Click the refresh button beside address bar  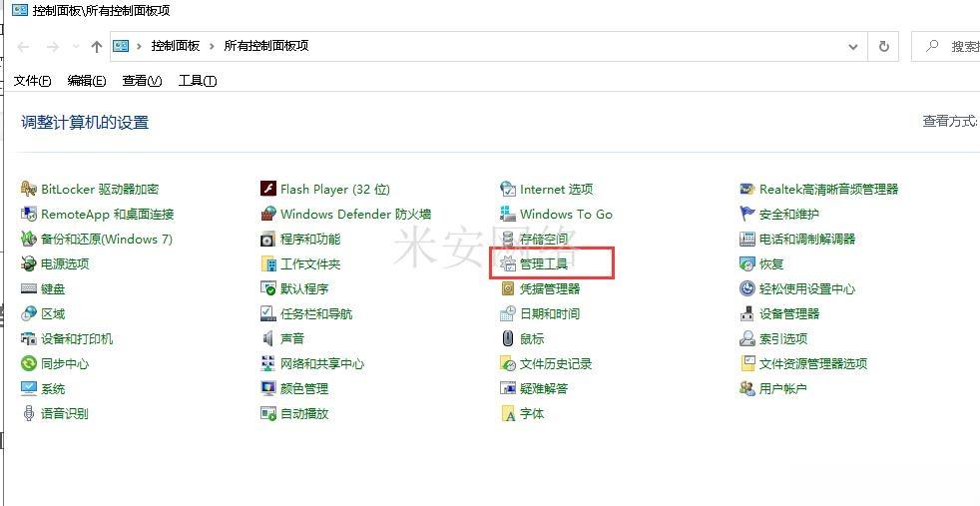(884, 46)
